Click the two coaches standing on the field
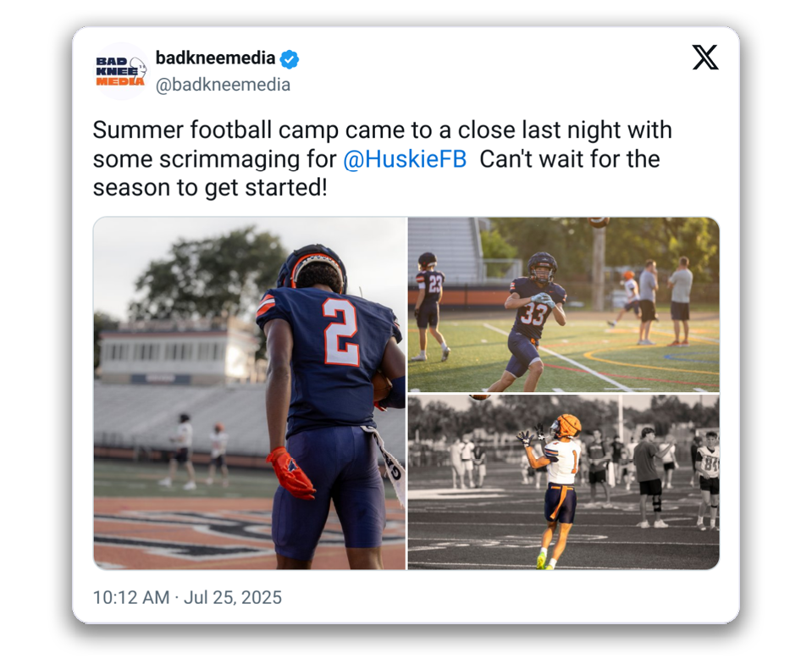Screen dimensions: 812x664 (665, 301)
